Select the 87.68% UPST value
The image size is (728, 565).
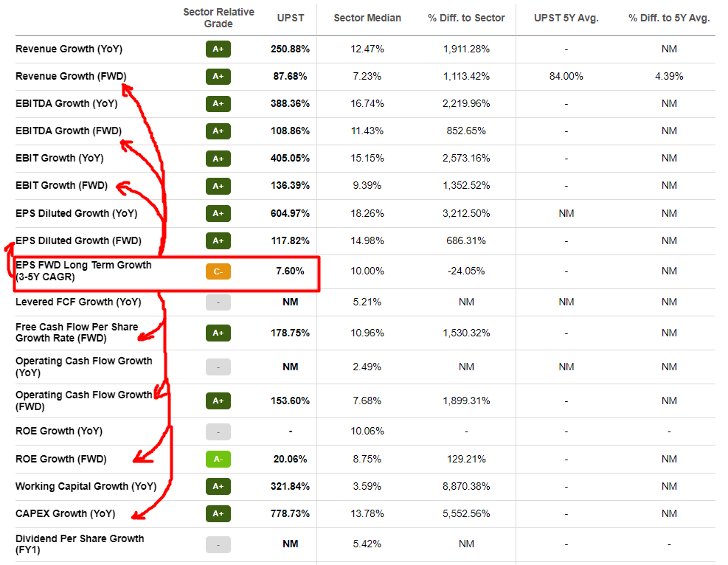tap(290, 77)
